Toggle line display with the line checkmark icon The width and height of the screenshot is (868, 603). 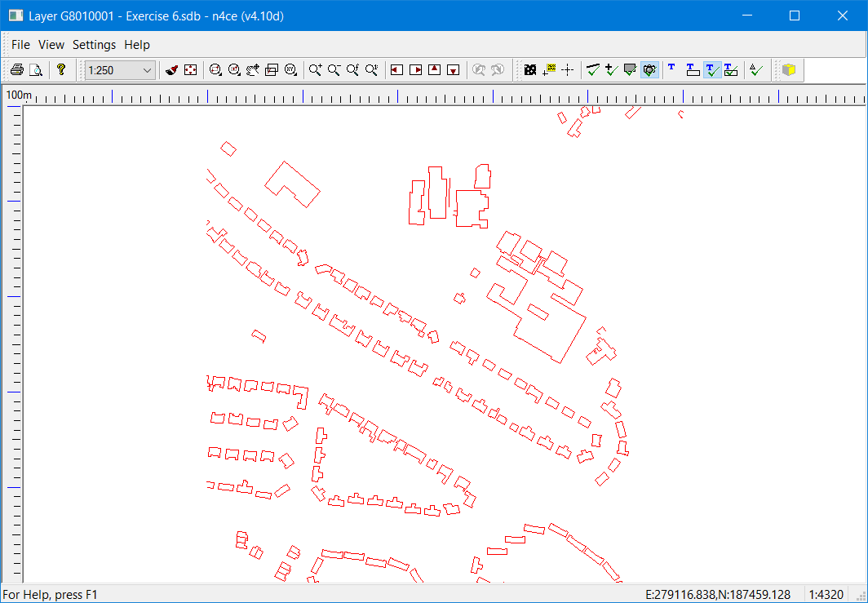coord(593,70)
